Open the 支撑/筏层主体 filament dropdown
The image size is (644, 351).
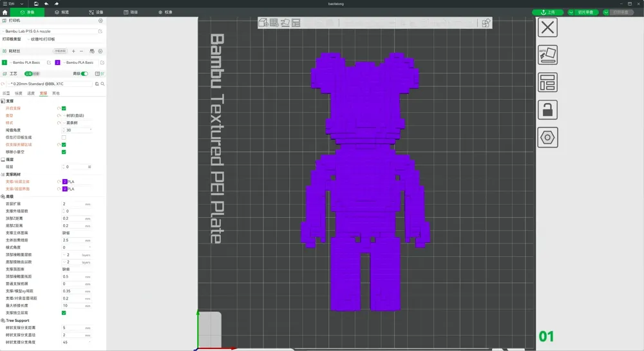[77, 182]
